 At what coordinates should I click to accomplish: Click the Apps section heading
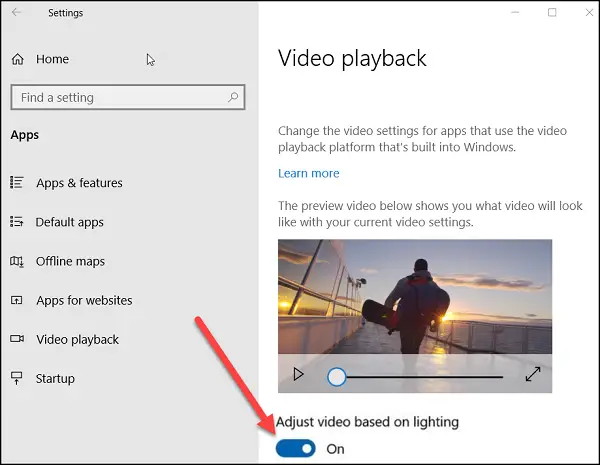[x=24, y=135]
